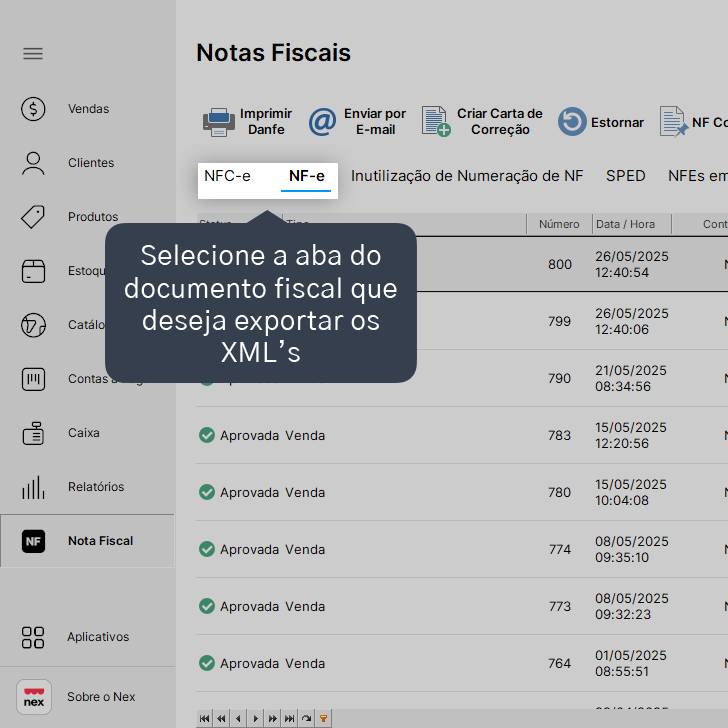The height and width of the screenshot is (728, 728).
Task: Click date 01/05/2025 08:55:51
Action: click(x=630, y=664)
